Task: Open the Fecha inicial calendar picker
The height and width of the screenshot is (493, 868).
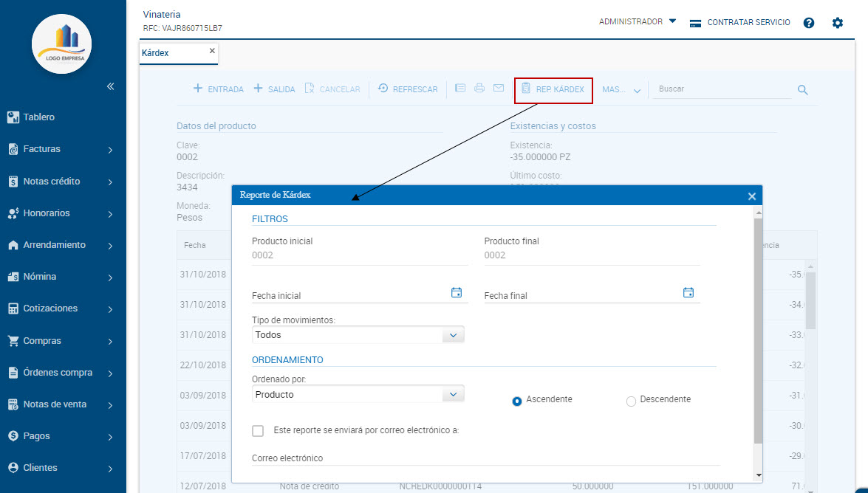Action: [457, 293]
